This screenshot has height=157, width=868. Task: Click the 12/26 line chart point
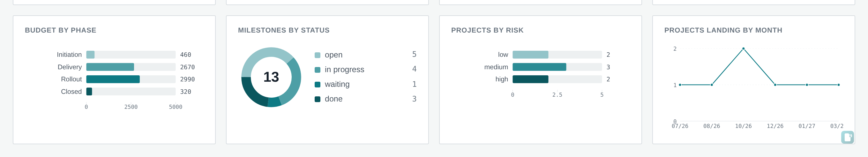coord(775,85)
